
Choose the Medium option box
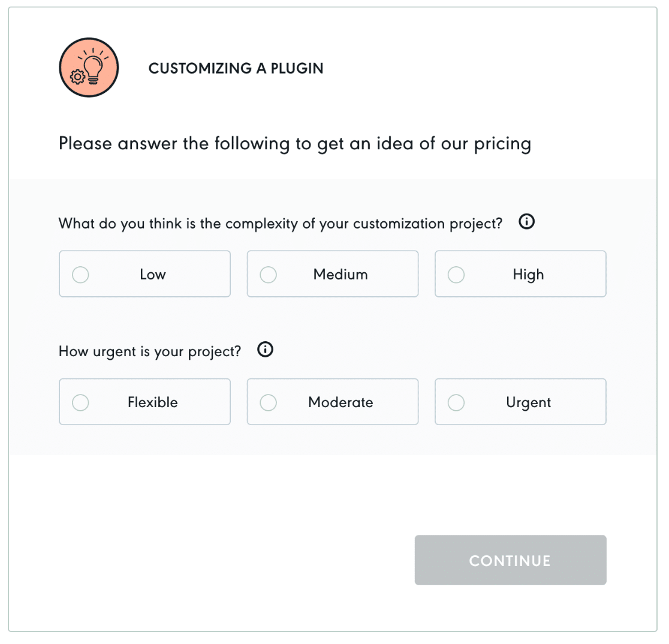pyautogui.click(x=332, y=274)
